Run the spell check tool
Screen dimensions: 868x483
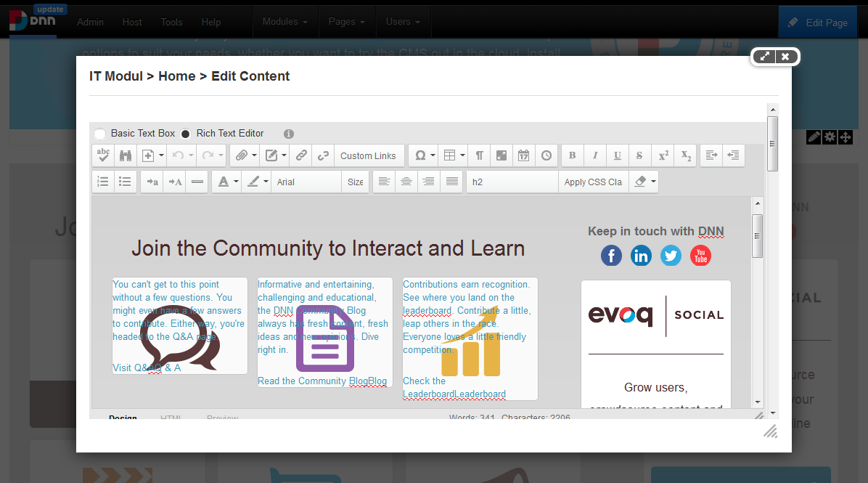(103, 155)
